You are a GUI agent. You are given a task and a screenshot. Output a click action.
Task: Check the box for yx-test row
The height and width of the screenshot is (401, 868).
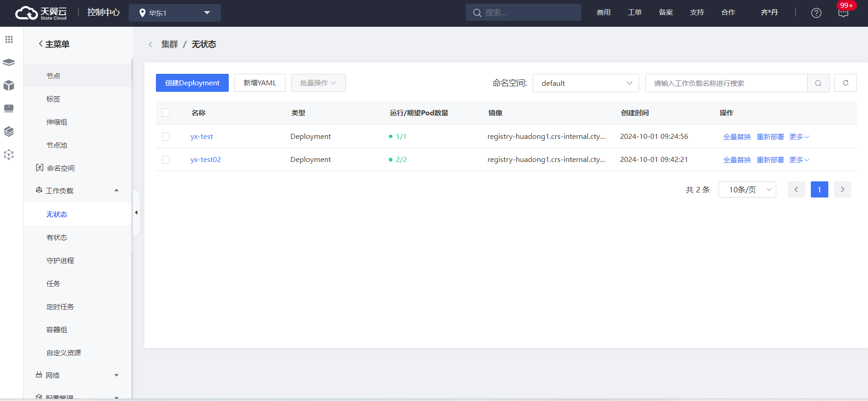166,137
